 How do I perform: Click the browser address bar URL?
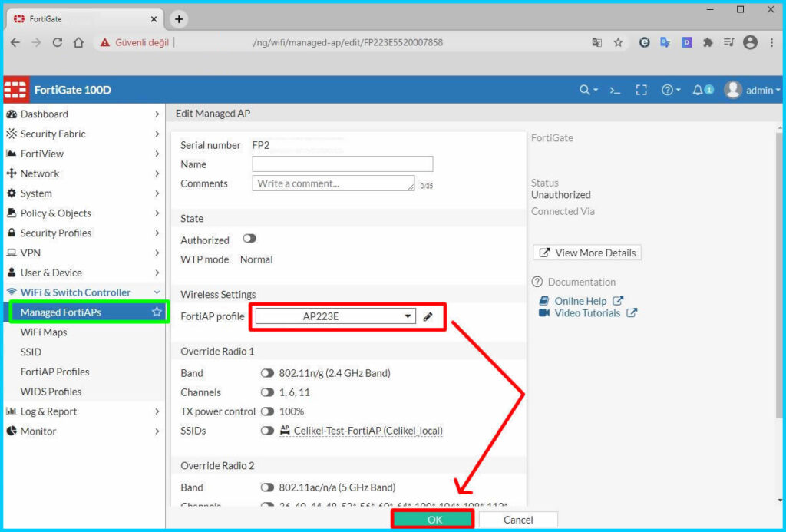348,43
